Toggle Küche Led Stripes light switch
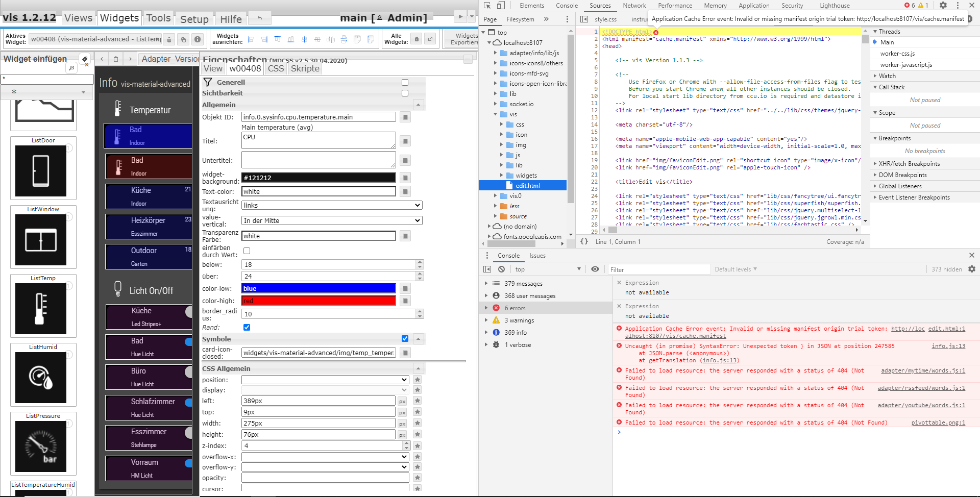 pos(188,311)
